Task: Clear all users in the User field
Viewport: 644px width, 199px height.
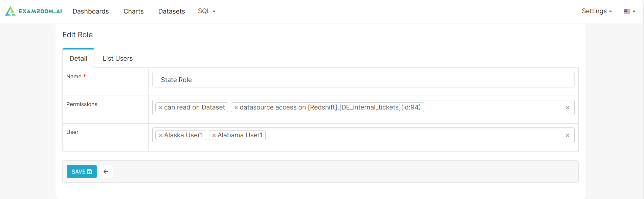Action: [568, 135]
